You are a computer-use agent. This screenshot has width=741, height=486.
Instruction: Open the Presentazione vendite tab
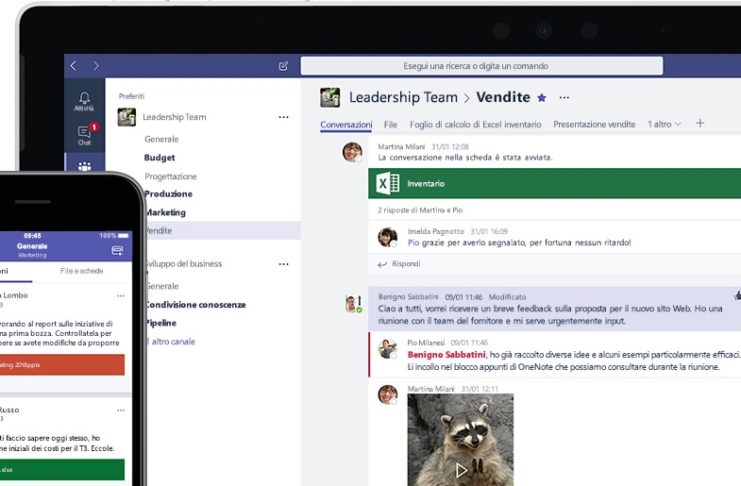click(x=595, y=124)
